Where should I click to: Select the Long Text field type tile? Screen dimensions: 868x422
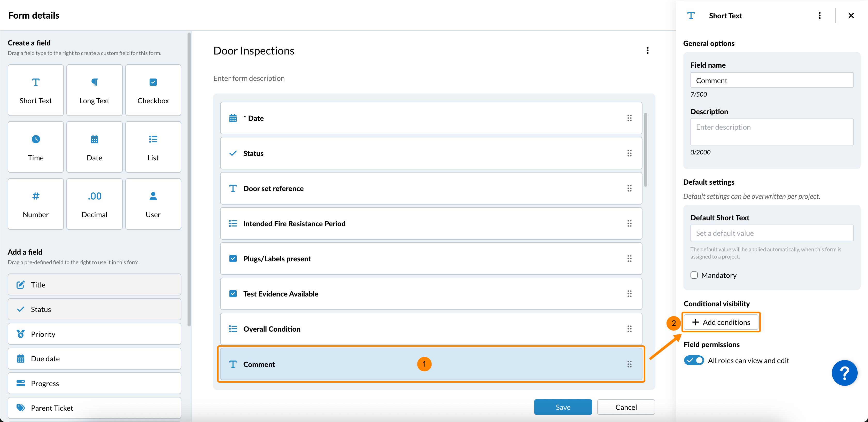tap(94, 90)
